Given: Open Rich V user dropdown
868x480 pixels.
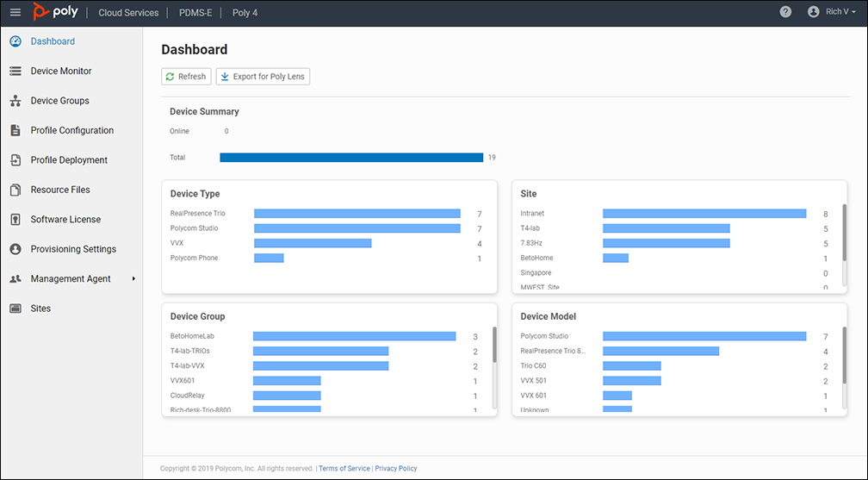Looking at the screenshot, I should pyautogui.click(x=840, y=12).
